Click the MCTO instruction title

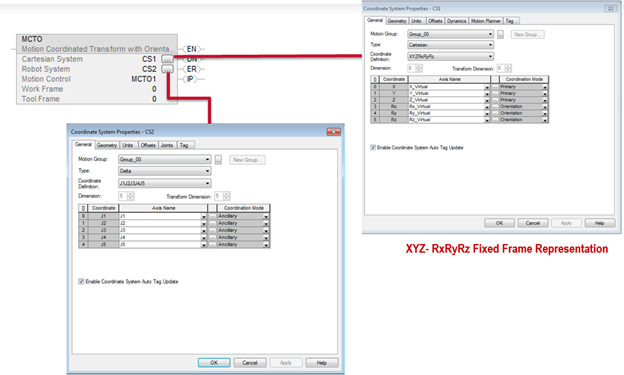tap(32, 39)
